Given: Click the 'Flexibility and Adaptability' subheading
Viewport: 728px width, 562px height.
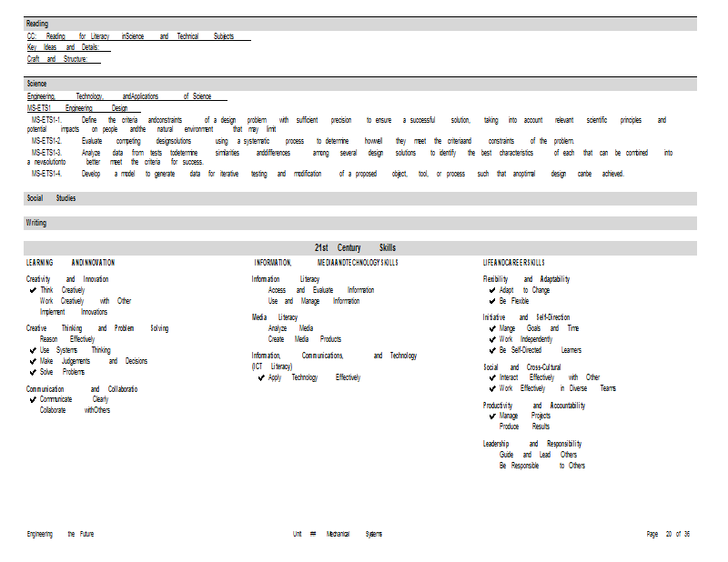Looking at the screenshot, I should point(526,279).
